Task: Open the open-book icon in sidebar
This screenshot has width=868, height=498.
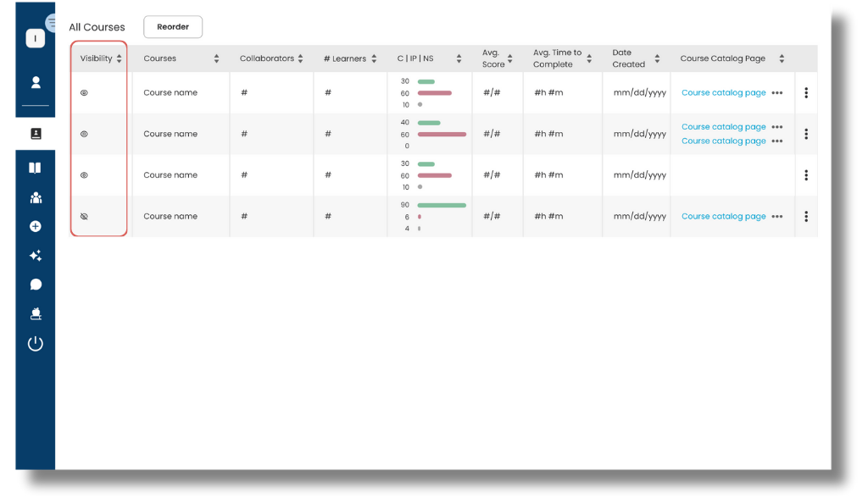Action: [x=35, y=168]
